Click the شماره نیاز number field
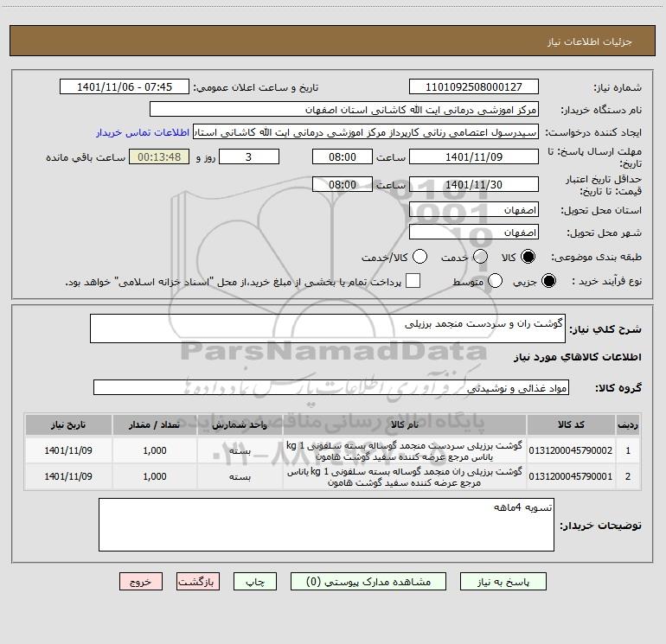This screenshot has height=644, width=666. coord(474,87)
